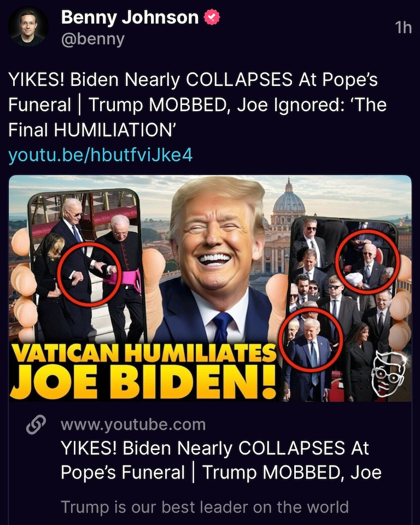Click the glasses caricature logo in thumbnail corner
420x525 pixels.
click(x=389, y=374)
